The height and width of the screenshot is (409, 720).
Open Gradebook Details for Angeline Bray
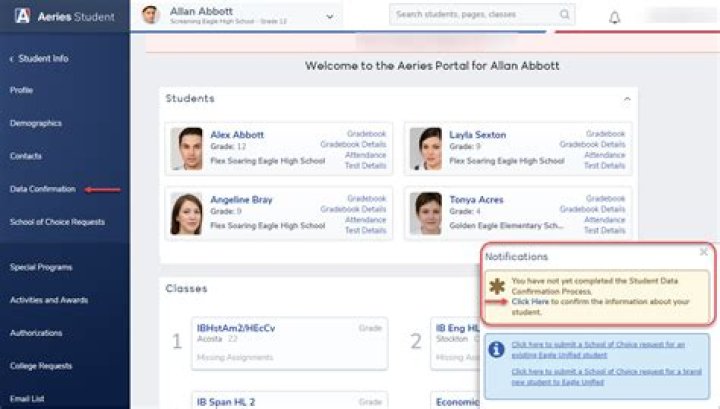[x=353, y=209]
